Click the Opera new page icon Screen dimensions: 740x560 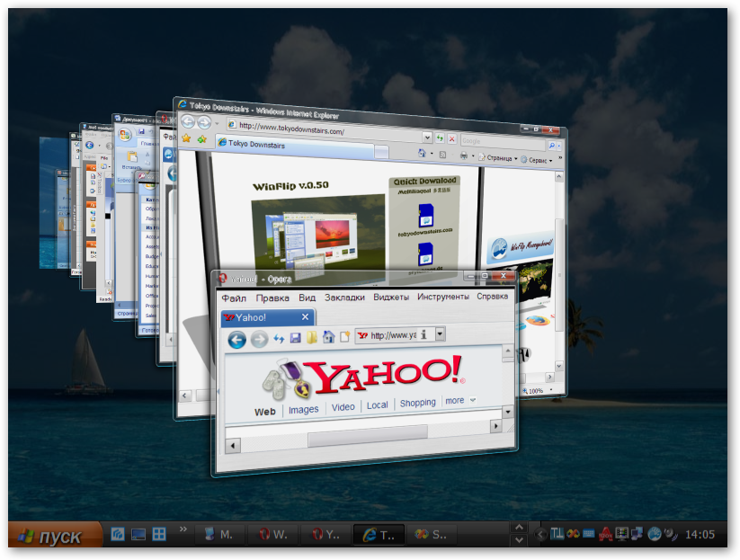tap(345, 336)
